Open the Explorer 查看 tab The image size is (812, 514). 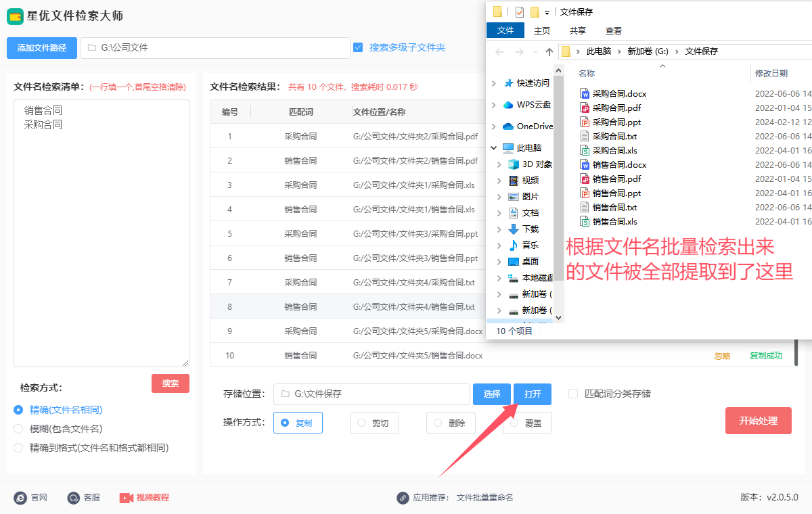pos(614,30)
